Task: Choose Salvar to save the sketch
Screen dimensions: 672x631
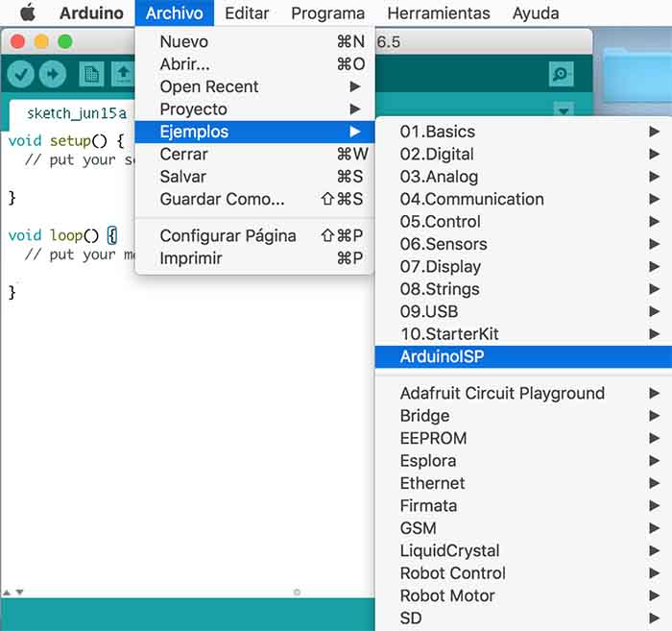Action: coord(254,177)
